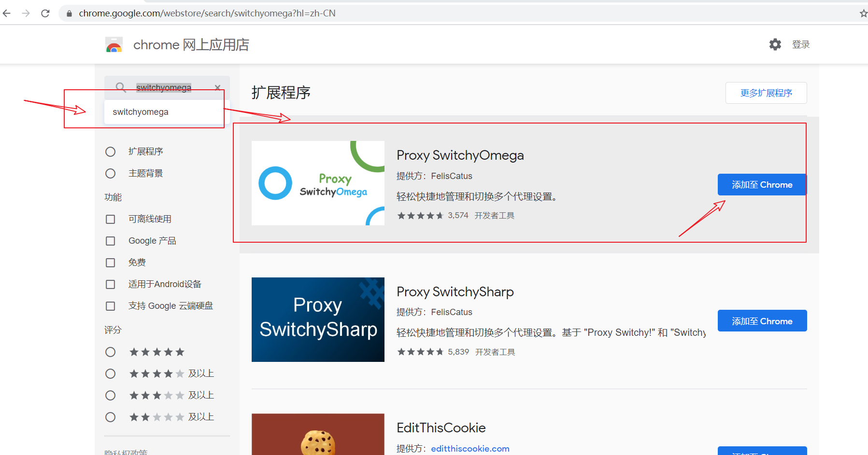Open the Proxy SwitchyOmega thumbnail
Image resolution: width=868 pixels, height=455 pixels.
click(x=318, y=183)
